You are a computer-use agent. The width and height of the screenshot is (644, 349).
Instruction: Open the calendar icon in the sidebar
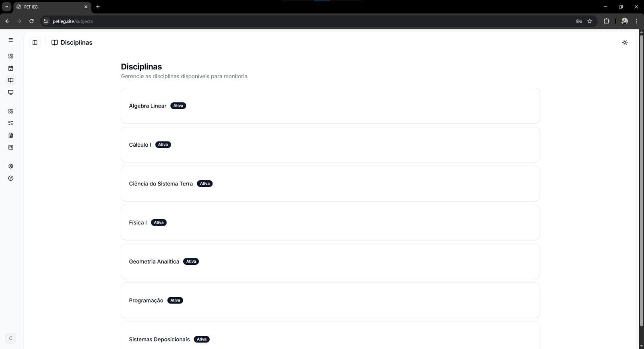pos(11,68)
